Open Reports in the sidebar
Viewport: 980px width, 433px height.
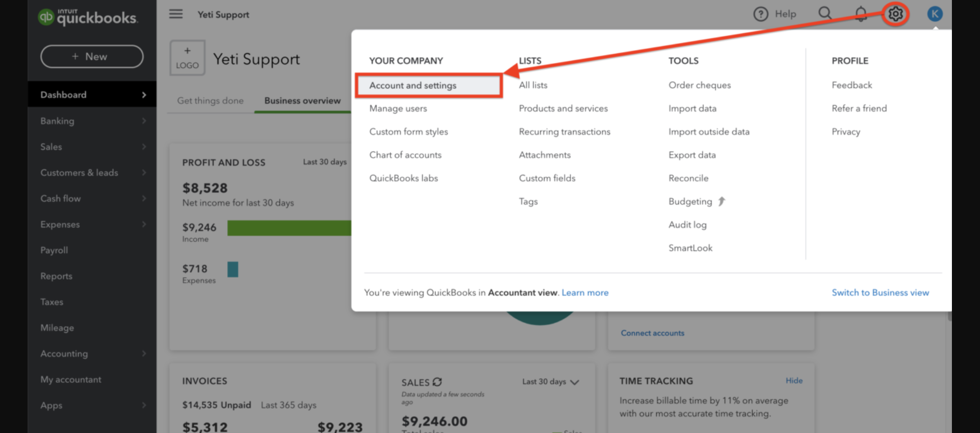pos(56,276)
